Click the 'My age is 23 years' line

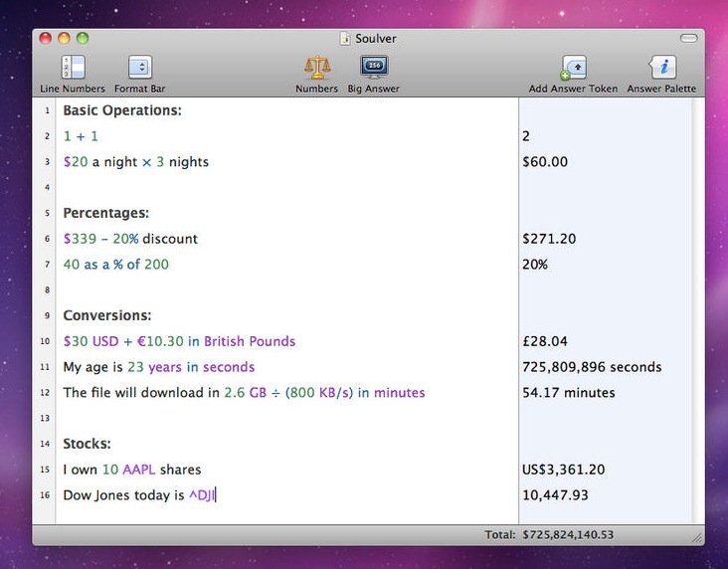[159, 367]
